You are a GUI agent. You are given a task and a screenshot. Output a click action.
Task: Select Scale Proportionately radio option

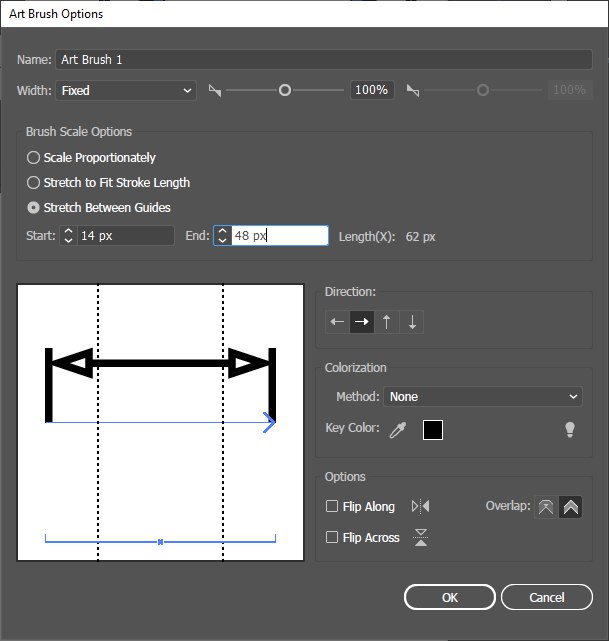(x=33, y=157)
